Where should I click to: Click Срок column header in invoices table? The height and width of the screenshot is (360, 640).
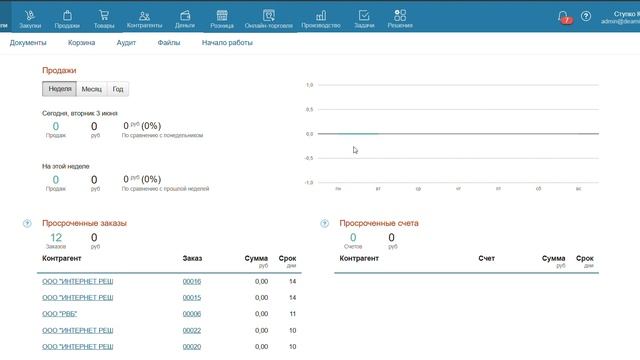tap(584, 259)
